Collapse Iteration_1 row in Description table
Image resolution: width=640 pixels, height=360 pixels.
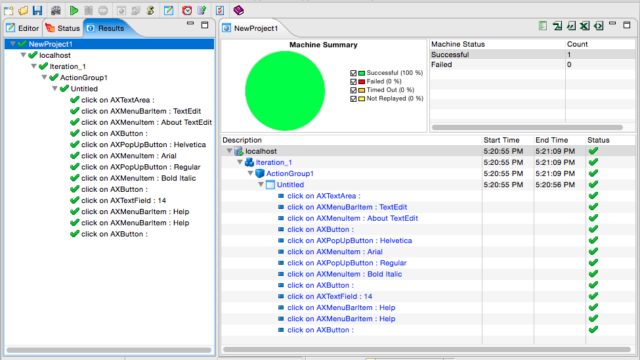coord(240,162)
